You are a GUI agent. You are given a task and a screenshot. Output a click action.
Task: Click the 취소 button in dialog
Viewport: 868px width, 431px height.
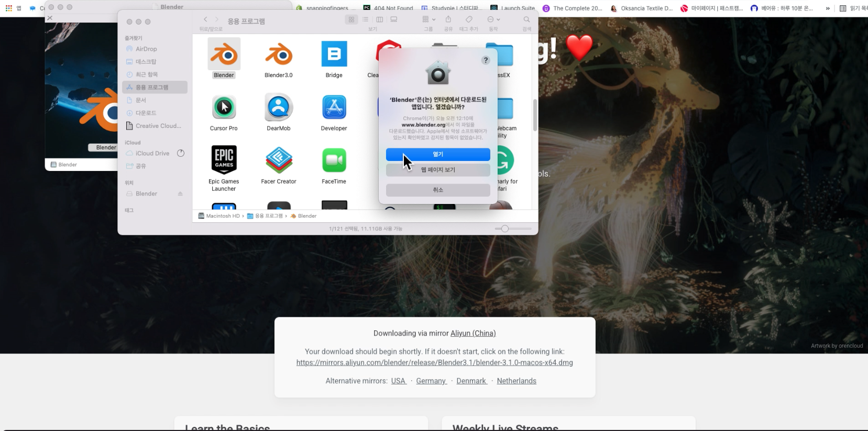[x=438, y=190]
